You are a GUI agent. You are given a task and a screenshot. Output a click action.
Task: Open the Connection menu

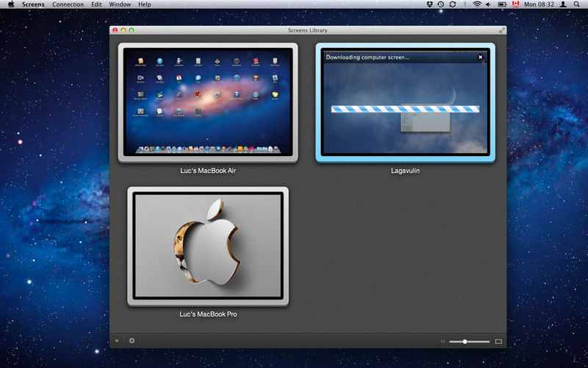68,4
